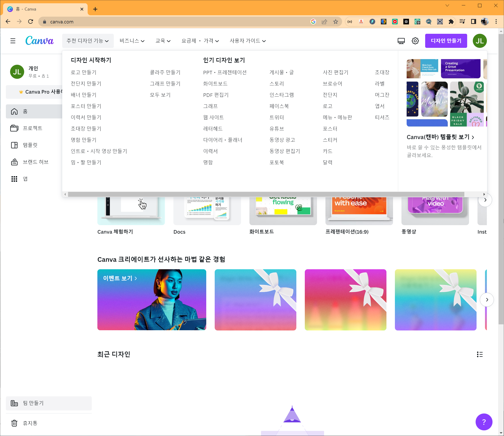Open the 앱 grid icon
The image size is (504, 436).
point(14,179)
